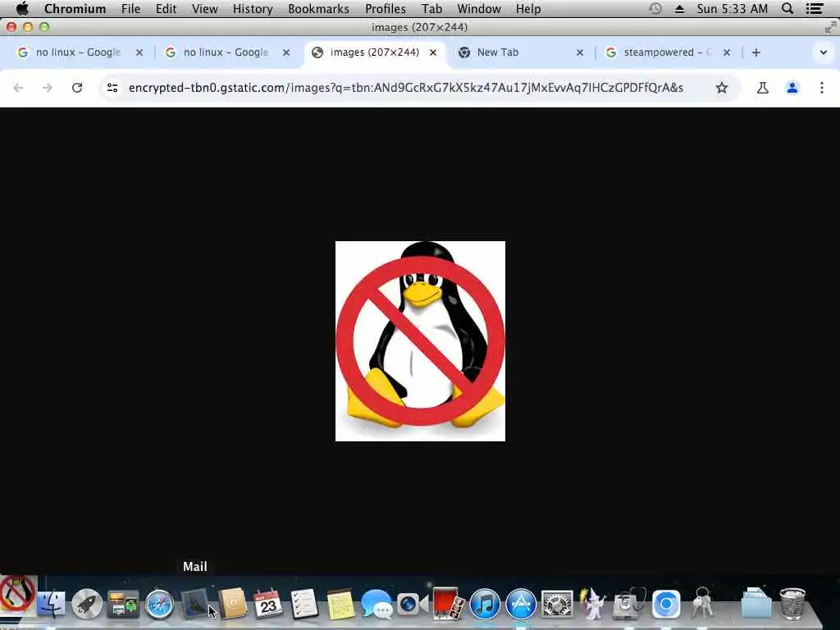View site information icon in address bar
The image size is (840, 630).
click(x=112, y=88)
